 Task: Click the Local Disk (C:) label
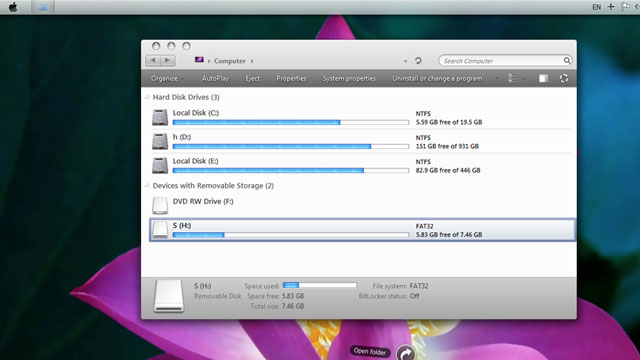196,113
